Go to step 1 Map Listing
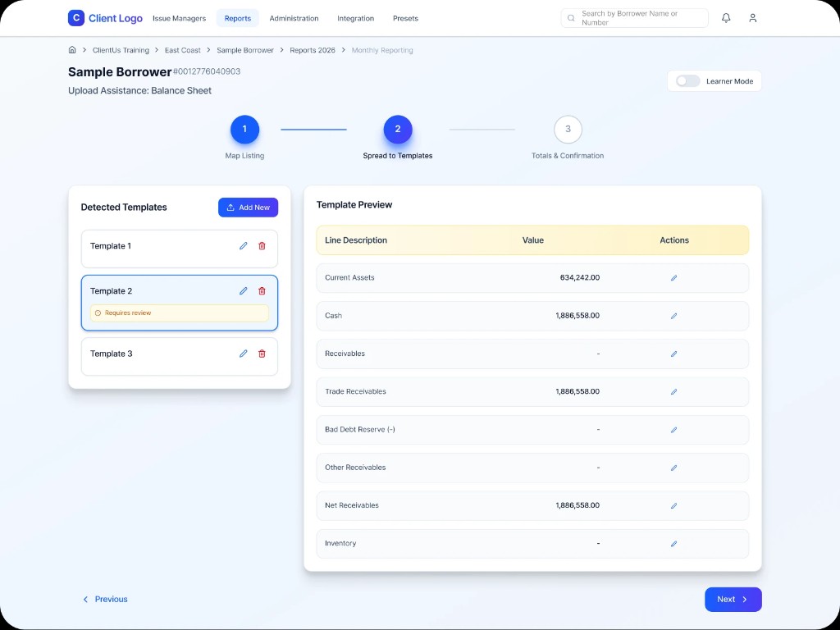 (x=244, y=130)
